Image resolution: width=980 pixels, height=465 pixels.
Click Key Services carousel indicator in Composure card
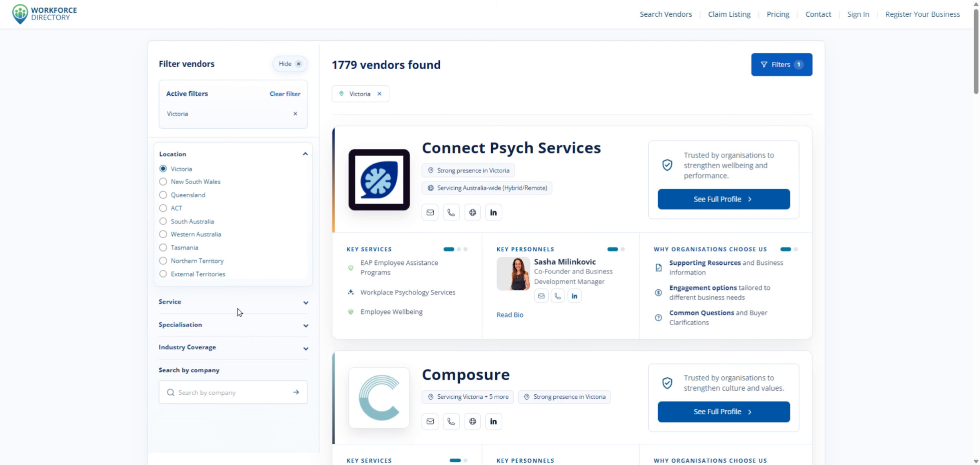(x=459, y=461)
